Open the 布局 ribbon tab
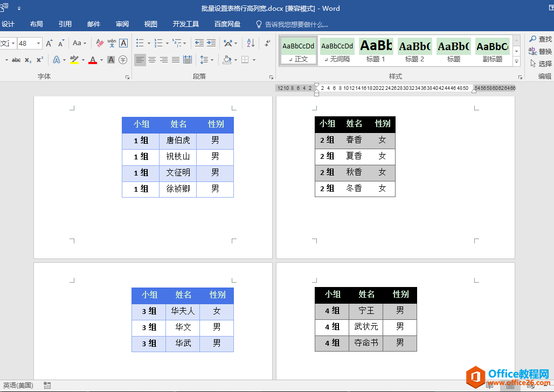The width and height of the screenshot is (554, 392). 37,24
